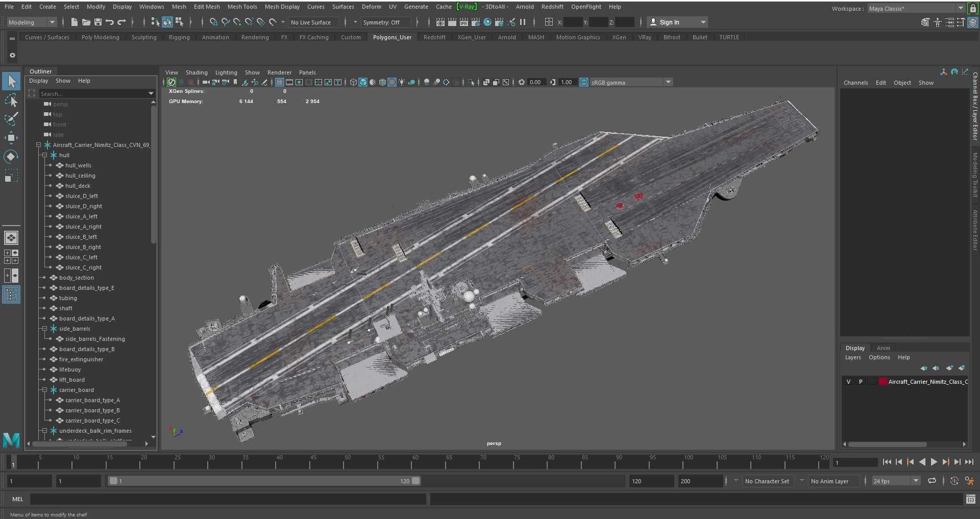980x519 pixels.
Task: Switch to single perspective pane layout
Action: click(x=11, y=238)
